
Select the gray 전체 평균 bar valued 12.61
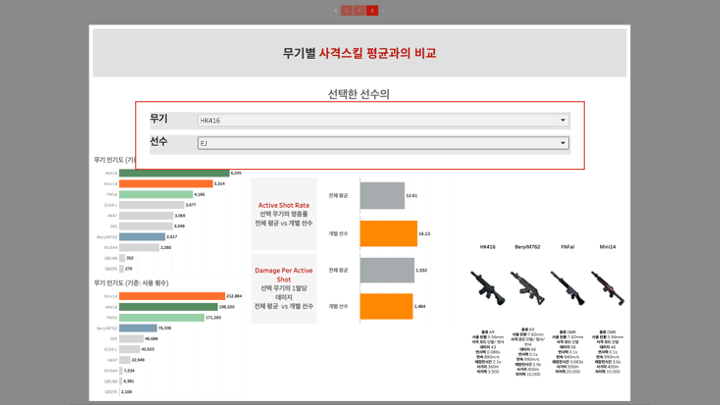[382, 196]
